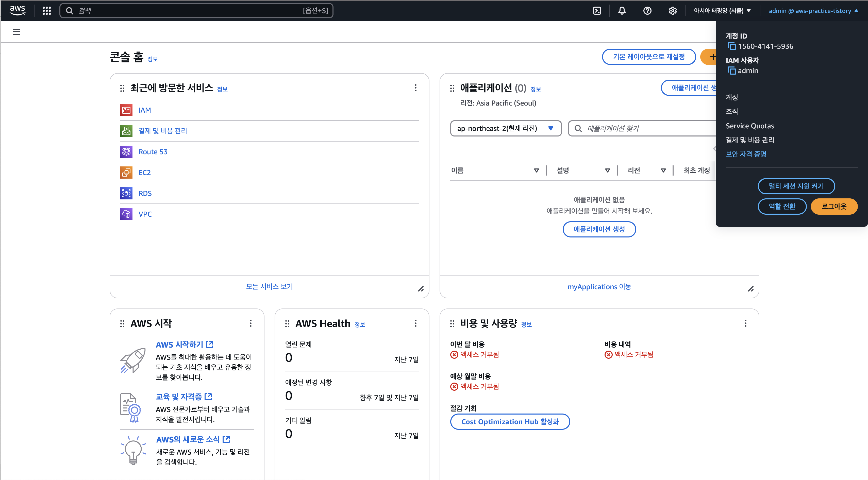Copy the account ID with copy icon

tap(731, 46)
